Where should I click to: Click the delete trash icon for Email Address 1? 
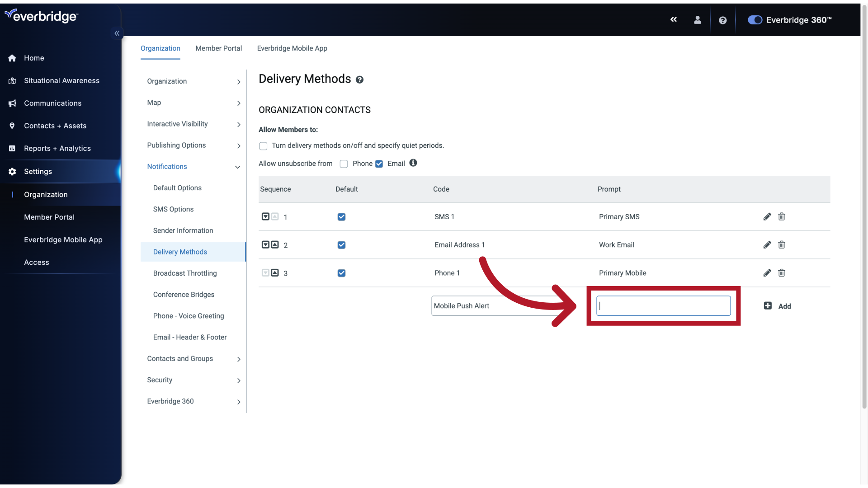click(x=781, y=245)
